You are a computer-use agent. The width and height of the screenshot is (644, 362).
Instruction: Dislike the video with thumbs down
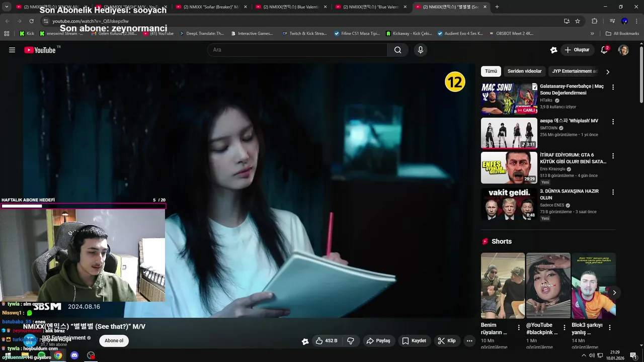(351, 341)
